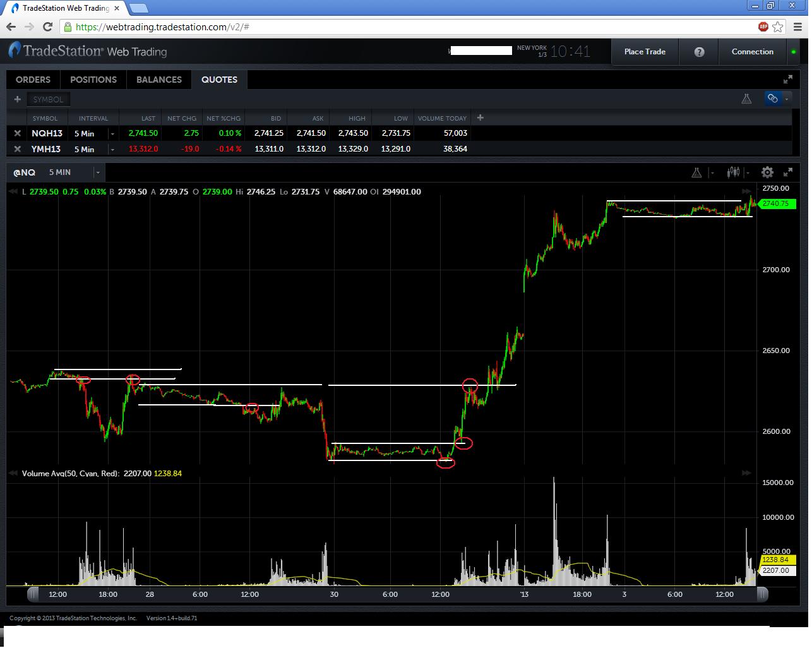Click the left double-arrow on the price chart

(12, 191)
